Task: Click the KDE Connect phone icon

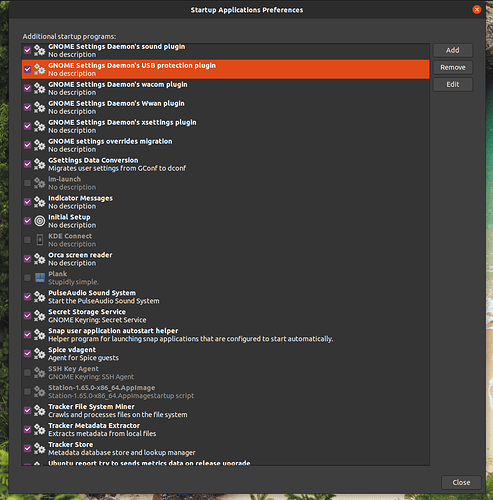Action: click(x=39, y=240)
